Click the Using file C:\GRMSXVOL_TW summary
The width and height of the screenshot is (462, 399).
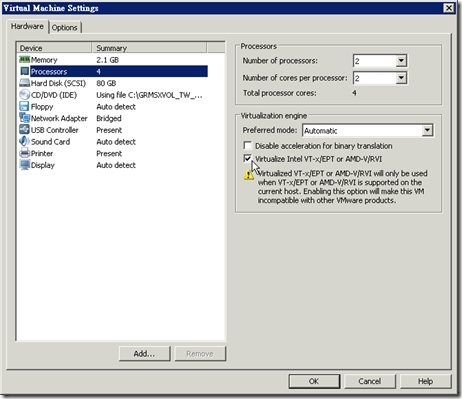(x=149, y=95)
